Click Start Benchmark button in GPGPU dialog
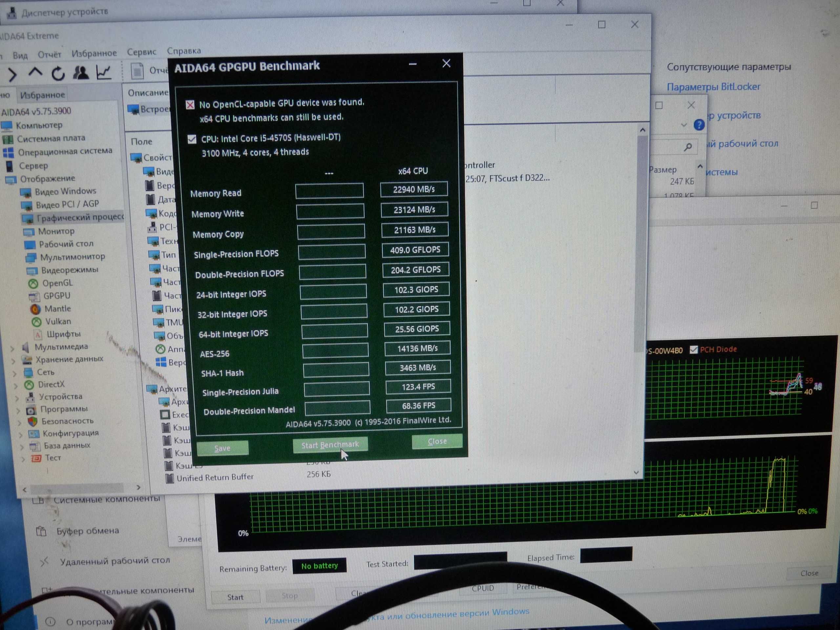Viewport: 840px width, 630px height. click(x=330, y=445)
